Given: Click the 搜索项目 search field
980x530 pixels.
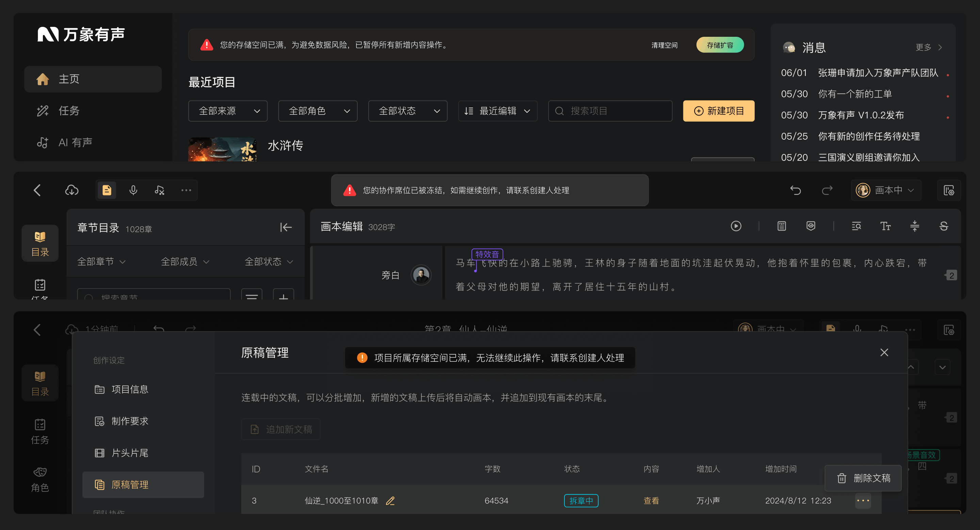Looking at the screenshot, I should [x=610, y=111].
